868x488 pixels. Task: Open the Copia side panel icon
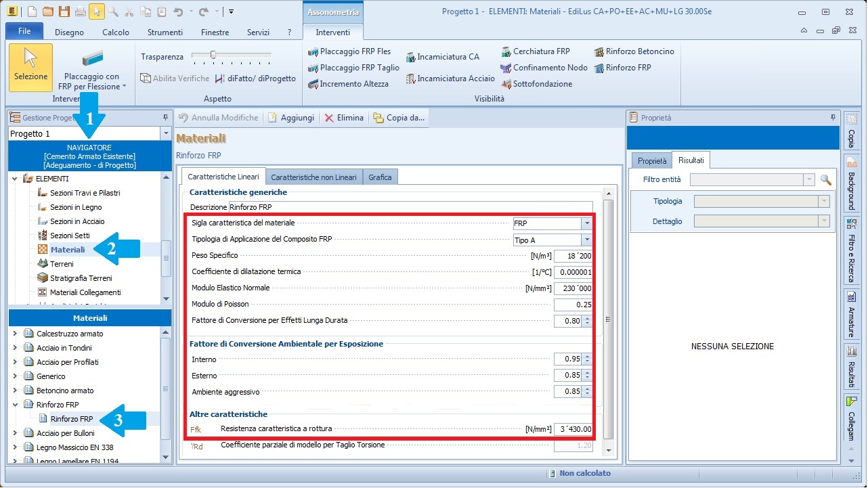coord(851,129)
